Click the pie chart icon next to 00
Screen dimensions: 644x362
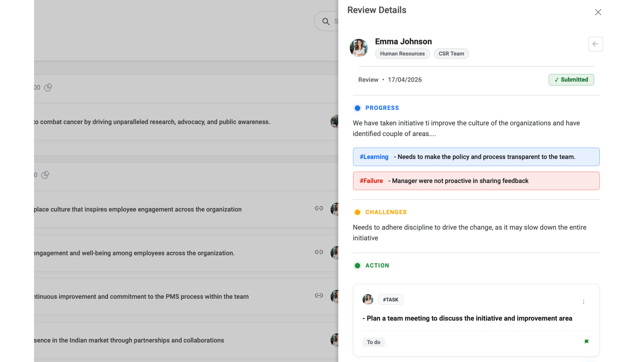click(x=48, y=87)
